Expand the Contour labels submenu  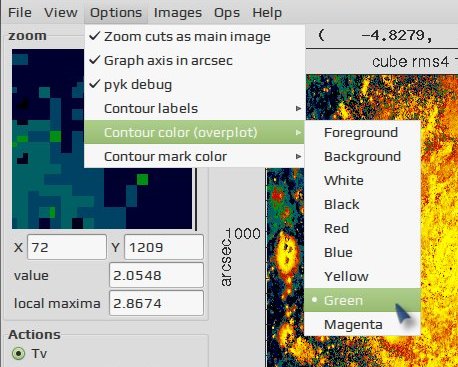point(195,108)
